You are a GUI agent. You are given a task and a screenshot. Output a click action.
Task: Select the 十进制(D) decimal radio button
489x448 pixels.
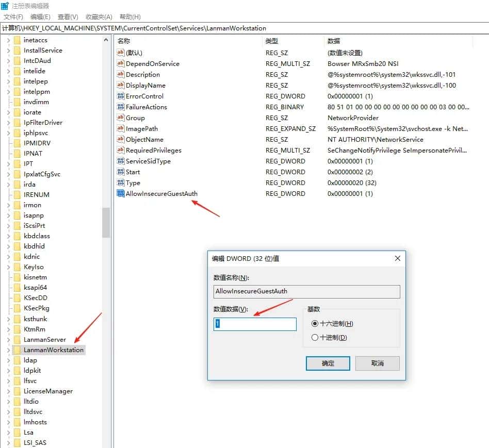coord(315,337)
